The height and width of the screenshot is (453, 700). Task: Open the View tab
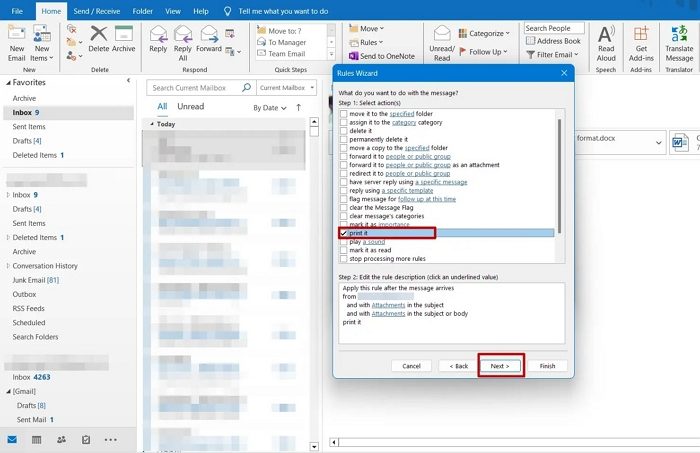(x=173, y=11)
